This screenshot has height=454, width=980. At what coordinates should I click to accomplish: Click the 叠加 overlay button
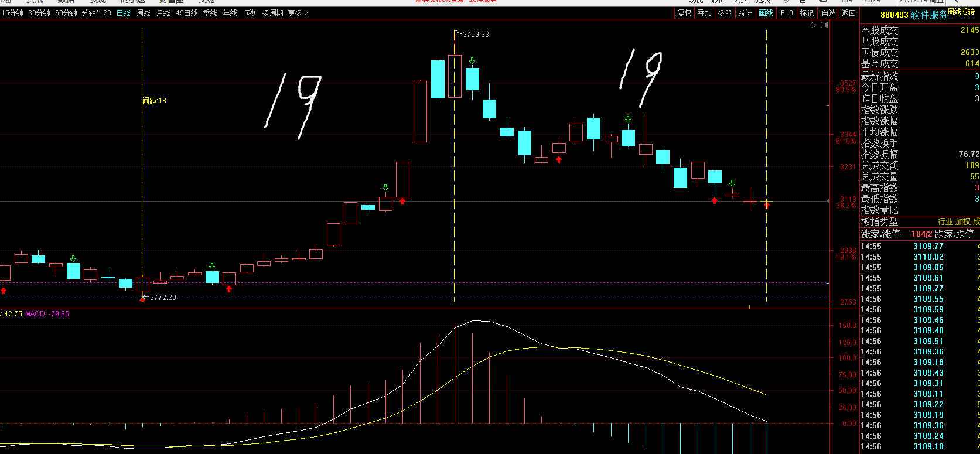pyautogui.click(x=705, y=13)
